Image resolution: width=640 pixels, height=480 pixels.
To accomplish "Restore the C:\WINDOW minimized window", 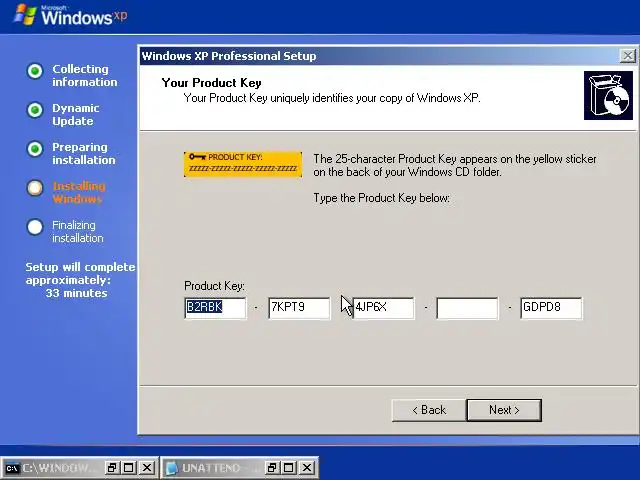I will tap(111, 467).
